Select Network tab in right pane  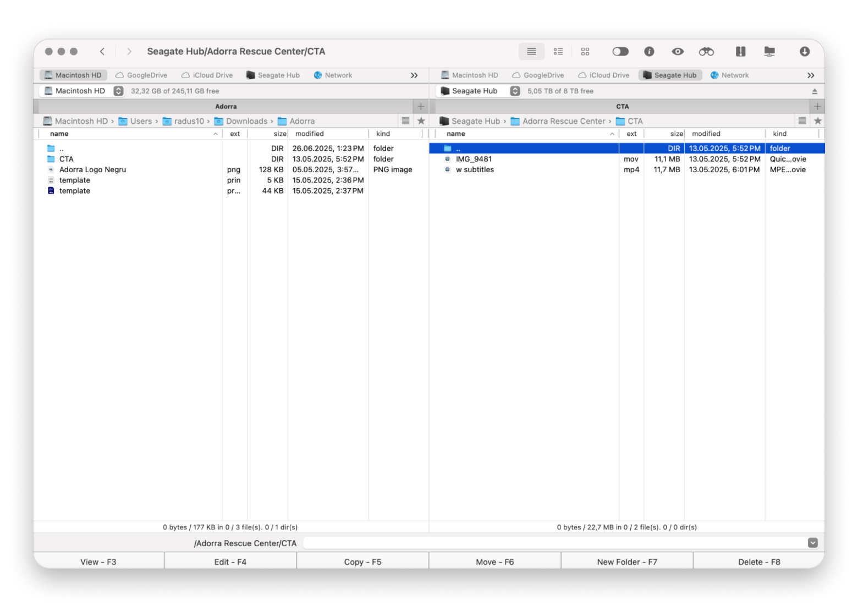coord(729,75)
